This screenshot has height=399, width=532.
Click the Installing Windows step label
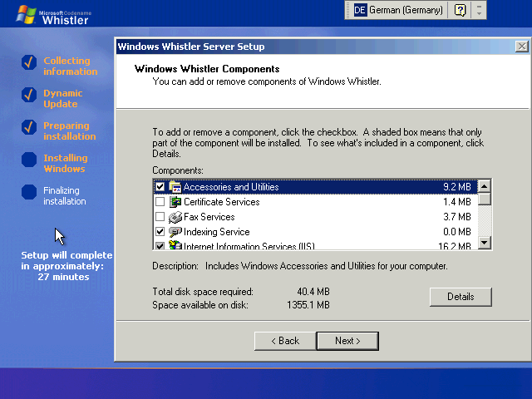click(66, 163)
